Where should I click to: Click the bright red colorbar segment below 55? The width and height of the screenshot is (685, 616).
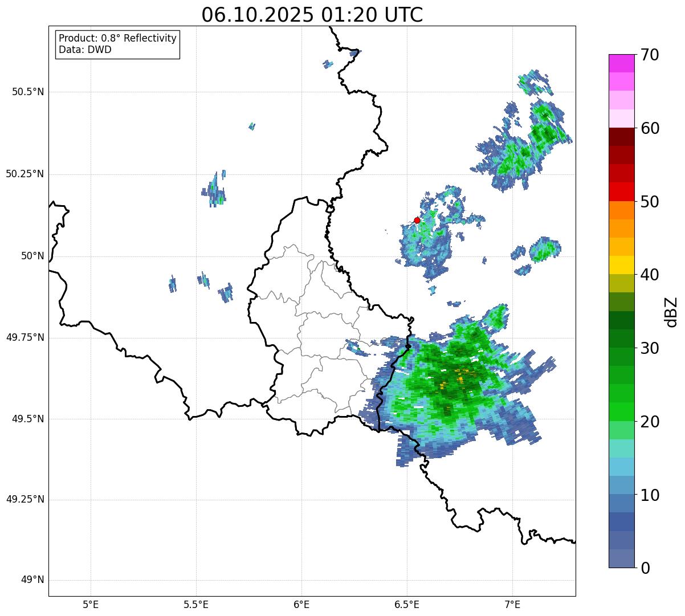click(x=621, y=191)
